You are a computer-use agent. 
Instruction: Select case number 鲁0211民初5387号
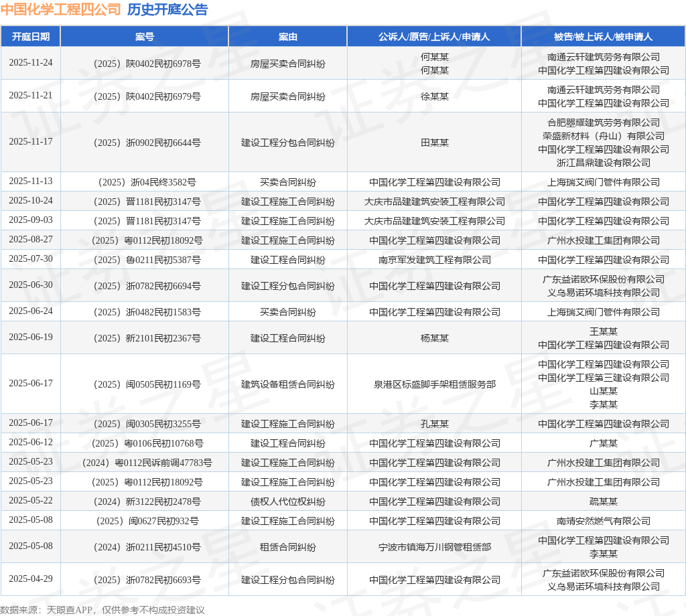147,260
